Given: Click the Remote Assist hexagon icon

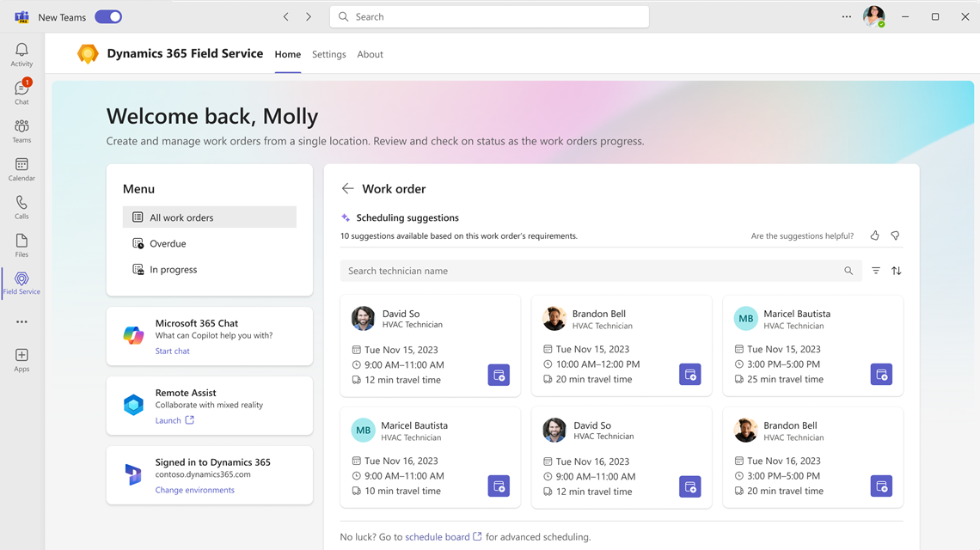Looking at the screenshot, I should (x=133, y=405).
